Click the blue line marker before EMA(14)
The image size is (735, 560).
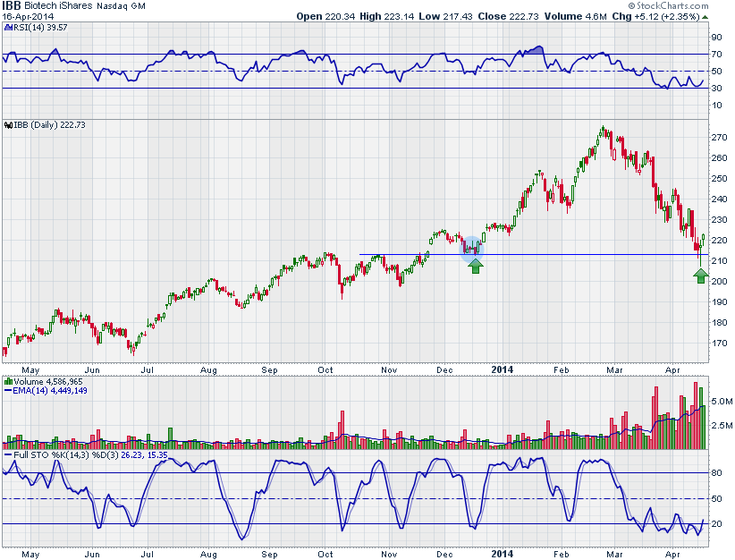click(8, 391)
